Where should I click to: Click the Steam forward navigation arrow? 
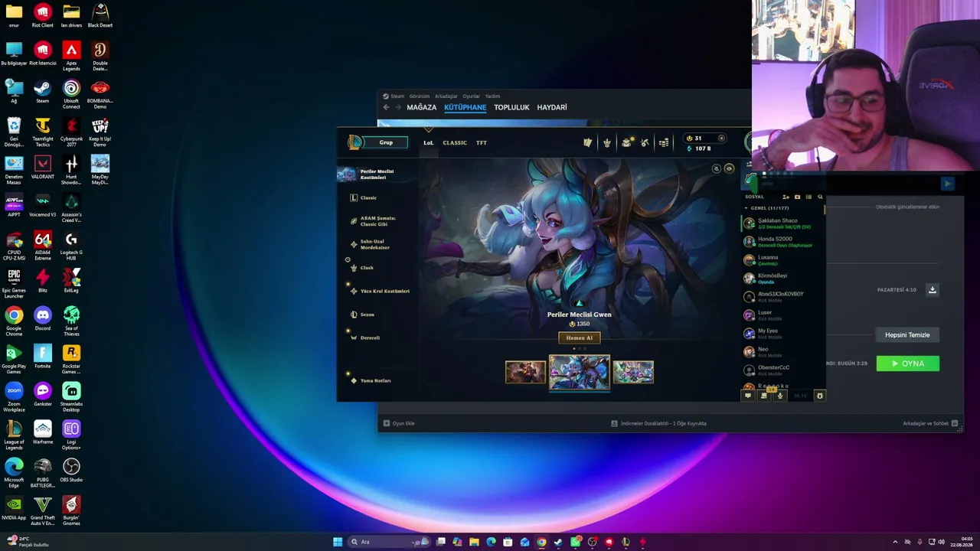click(397, 107)
